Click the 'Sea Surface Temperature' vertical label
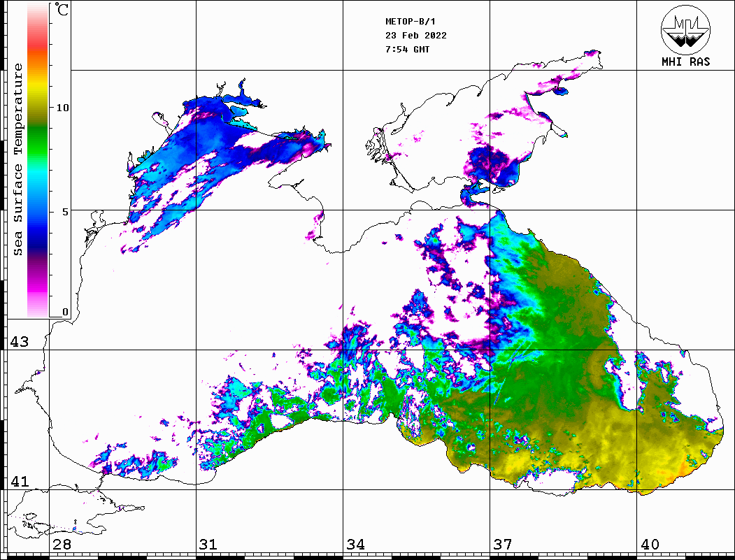 click(x=17, y=160)
